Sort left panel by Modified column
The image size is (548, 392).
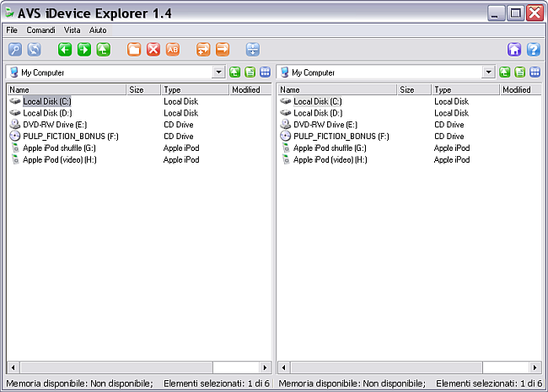250,90
